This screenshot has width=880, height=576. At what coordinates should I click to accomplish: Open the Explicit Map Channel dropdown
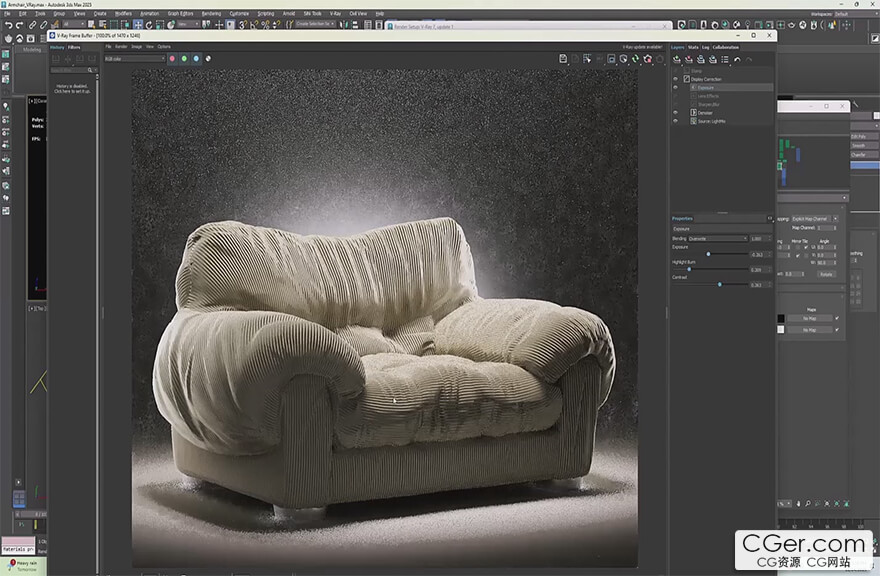coord(811,218)
